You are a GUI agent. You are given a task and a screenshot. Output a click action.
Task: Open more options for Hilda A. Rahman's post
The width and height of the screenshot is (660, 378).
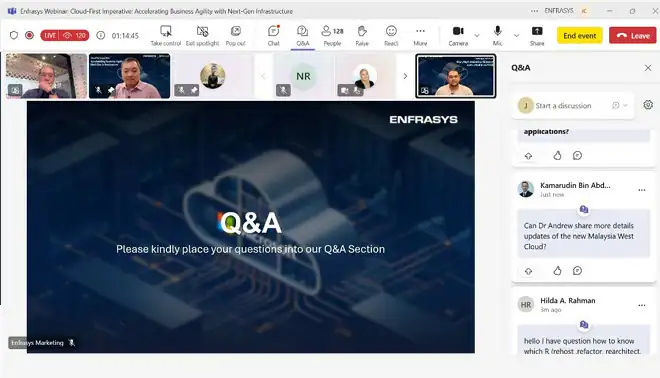(x=641, y=306)
